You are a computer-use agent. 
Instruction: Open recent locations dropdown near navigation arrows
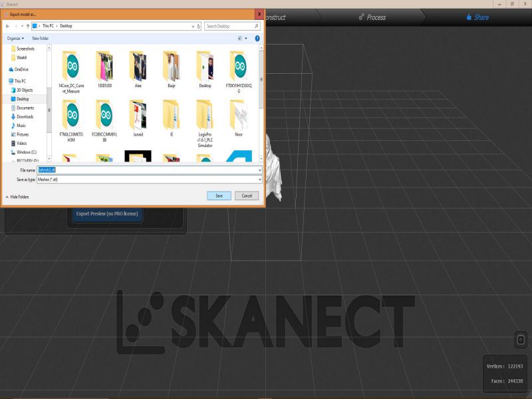coord(22,26)
